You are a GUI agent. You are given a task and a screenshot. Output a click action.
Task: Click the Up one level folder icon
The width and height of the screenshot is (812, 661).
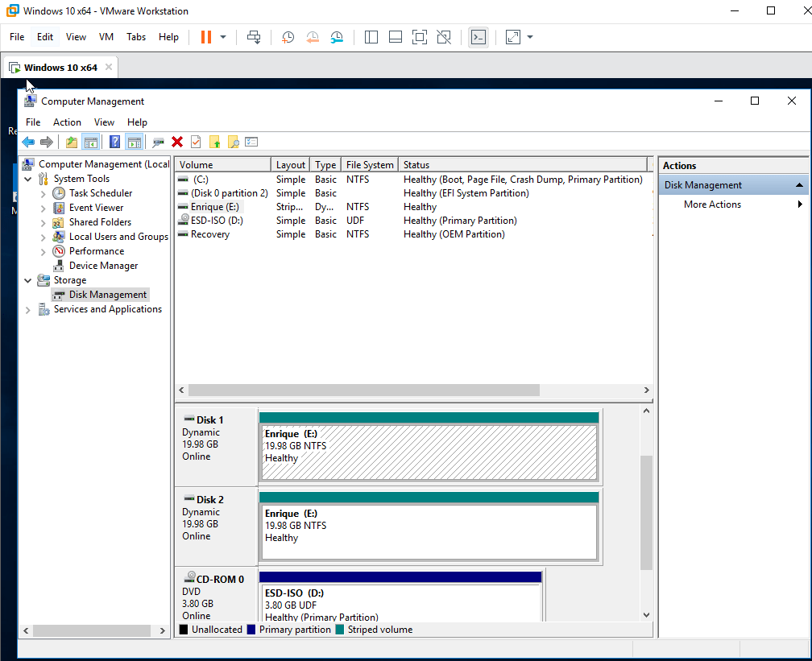pyautogui.click(x=72, y=142)
